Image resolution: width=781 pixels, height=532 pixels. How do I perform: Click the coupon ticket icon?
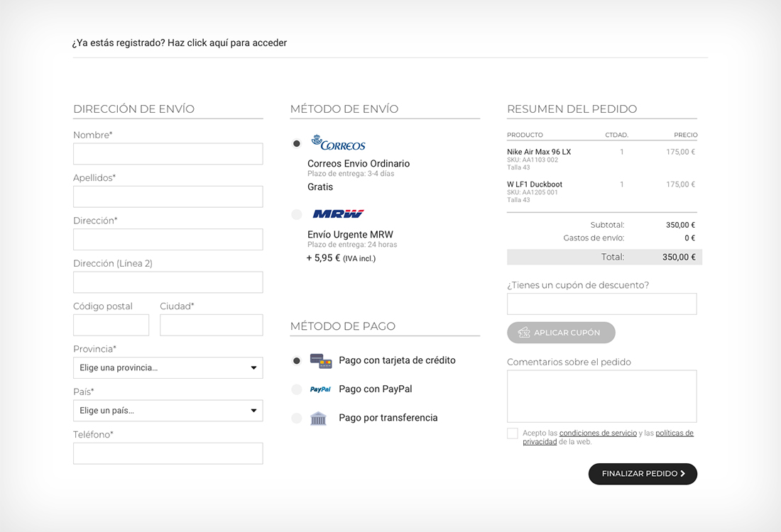(524, 333)
